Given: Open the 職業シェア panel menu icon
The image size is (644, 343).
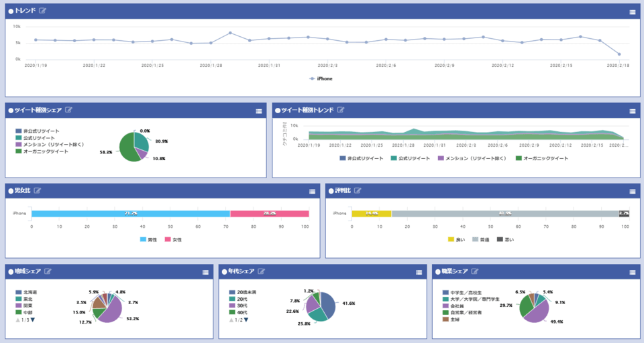Looking at the screenshot, I should coord(633,272).
